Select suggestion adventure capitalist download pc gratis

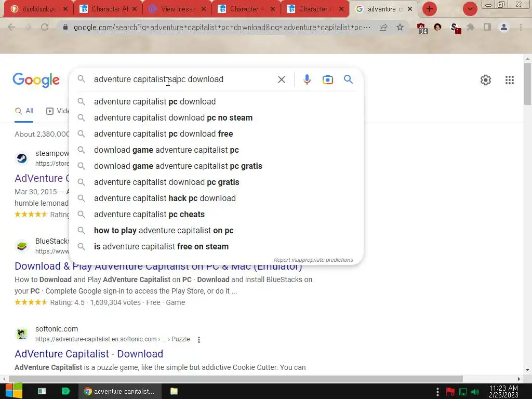coord(216,182)
